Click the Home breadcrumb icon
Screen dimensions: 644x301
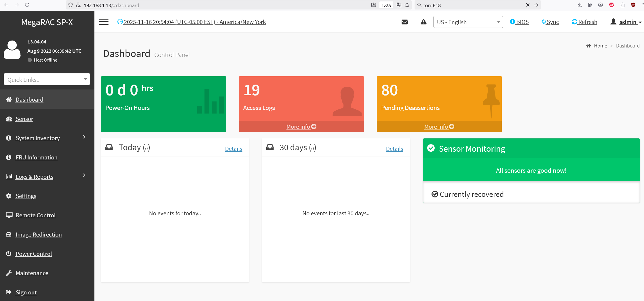pyautogui.click(x=588, y=46)
